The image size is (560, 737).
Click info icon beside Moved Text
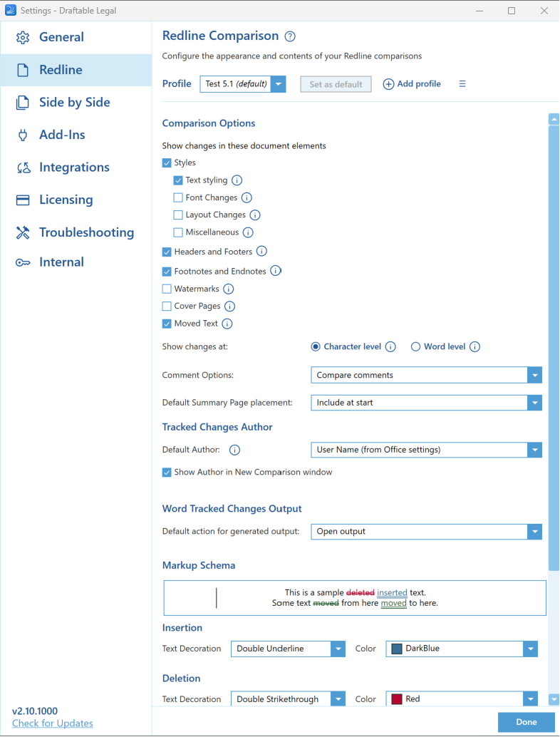(227, 324)
